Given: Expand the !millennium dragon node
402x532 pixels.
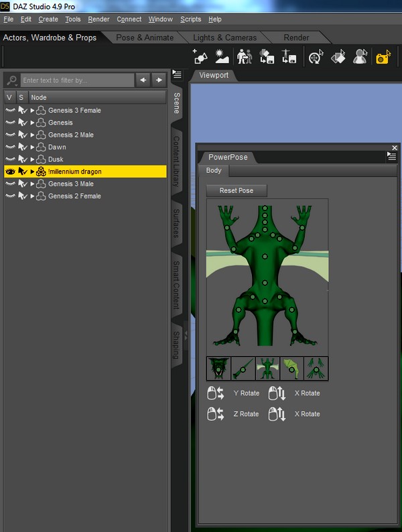Looking at the screenshot, I should (x=32, y=172).
